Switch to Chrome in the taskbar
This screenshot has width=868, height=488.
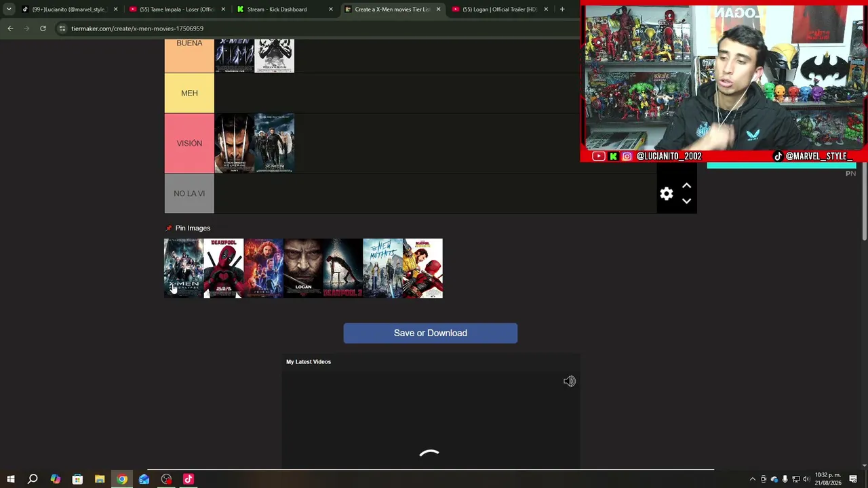coord(122,479)
